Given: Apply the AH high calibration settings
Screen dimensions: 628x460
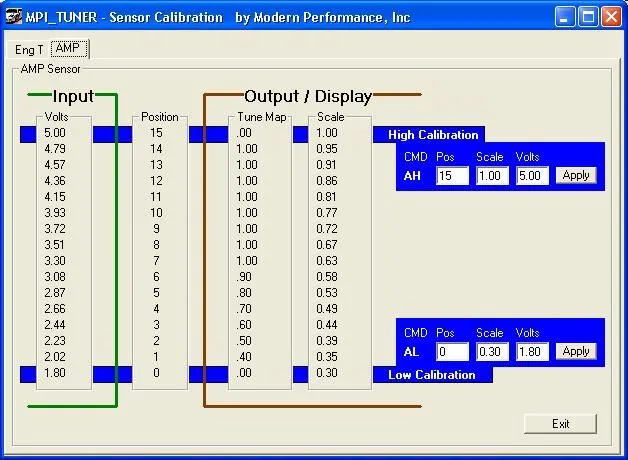Looking at the screenshot, I should click(x=575, y=176).
